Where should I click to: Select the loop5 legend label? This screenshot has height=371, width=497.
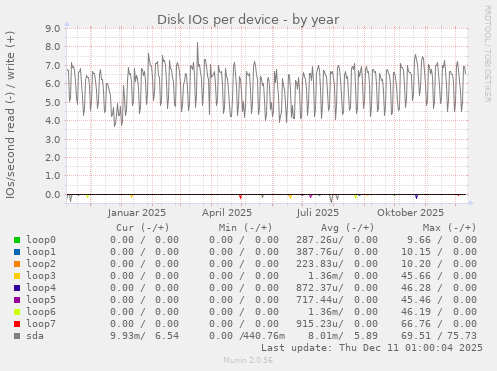41,300
